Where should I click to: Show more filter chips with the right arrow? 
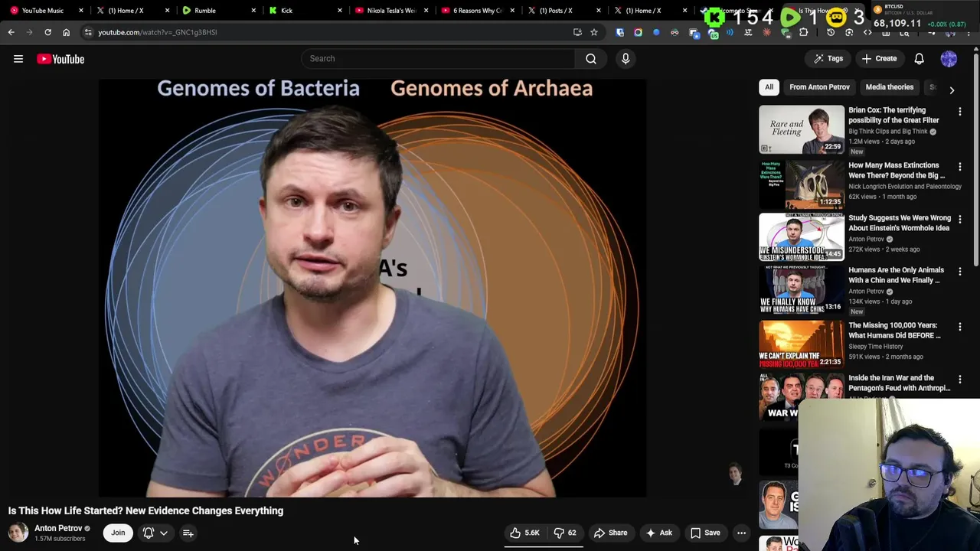[x=952, y=90]
